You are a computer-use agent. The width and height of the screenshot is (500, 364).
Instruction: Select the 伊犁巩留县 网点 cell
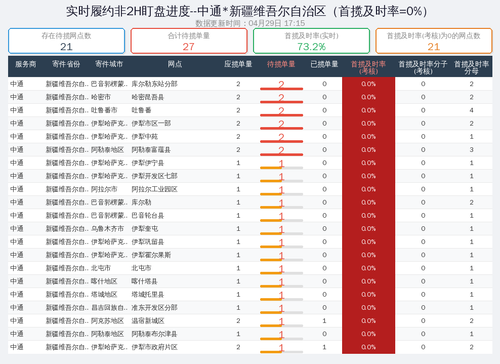[x=148, y=242]
